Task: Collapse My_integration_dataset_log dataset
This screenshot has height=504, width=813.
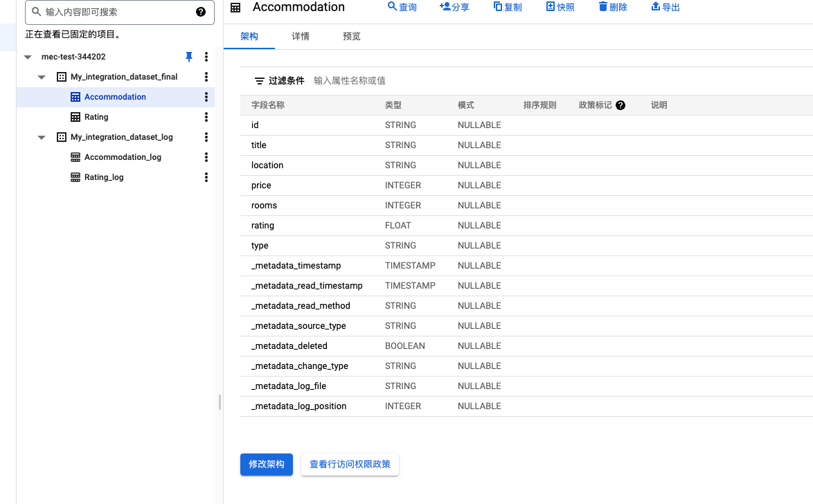Action: [42, 137]
